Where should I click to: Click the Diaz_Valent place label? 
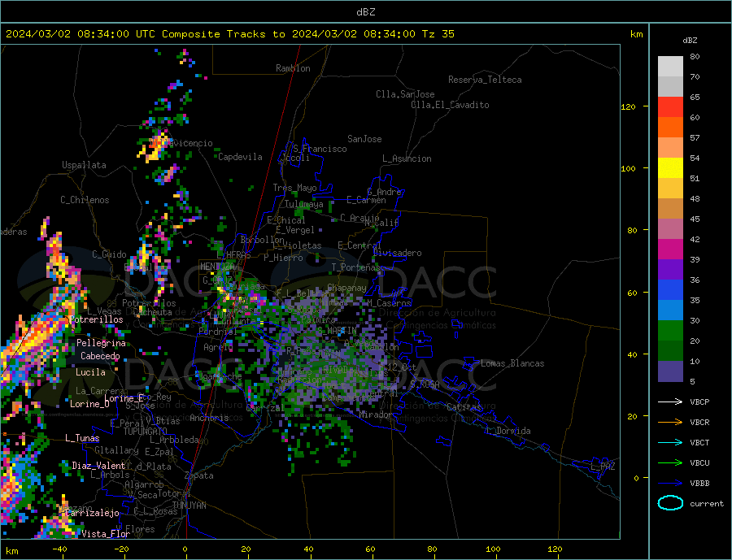98,466
